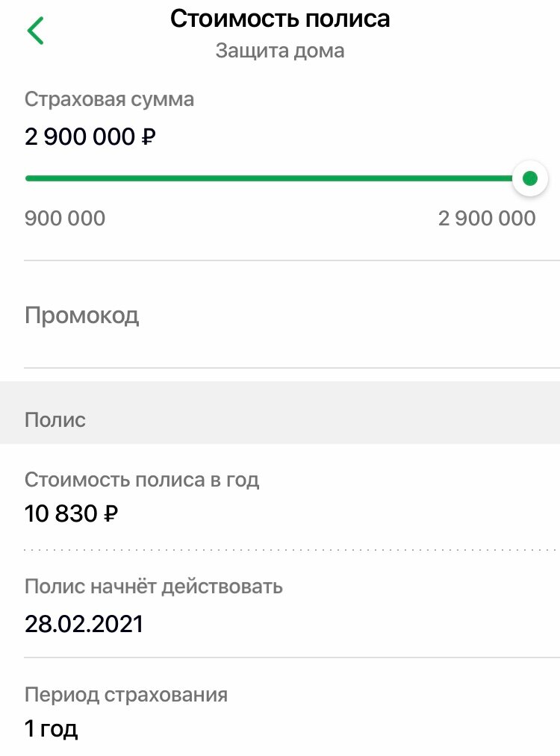Click the Страховая сумма label
Screen dimensions: 560x756
pos(110,100)
